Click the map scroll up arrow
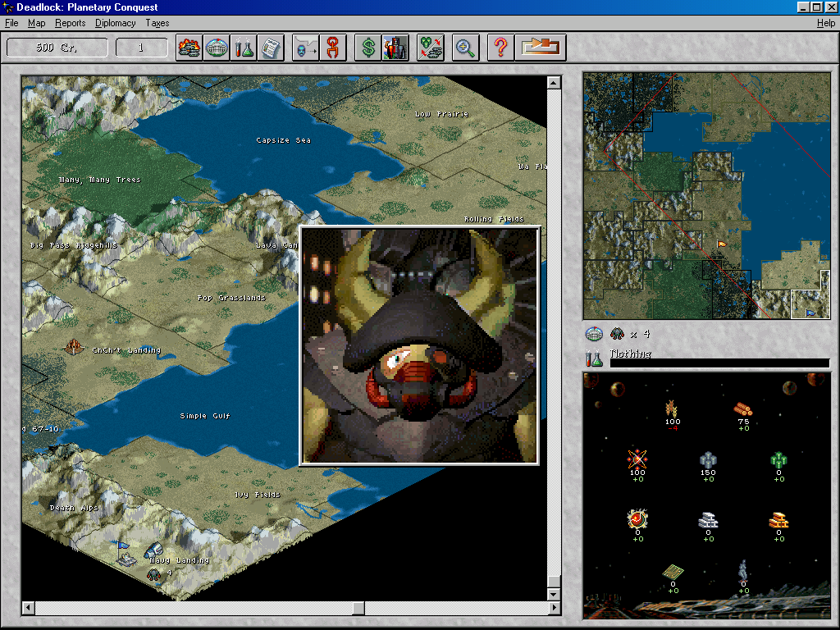Viewport: 840px width, 630px height. pyautogui.click(x=554, y=83)
